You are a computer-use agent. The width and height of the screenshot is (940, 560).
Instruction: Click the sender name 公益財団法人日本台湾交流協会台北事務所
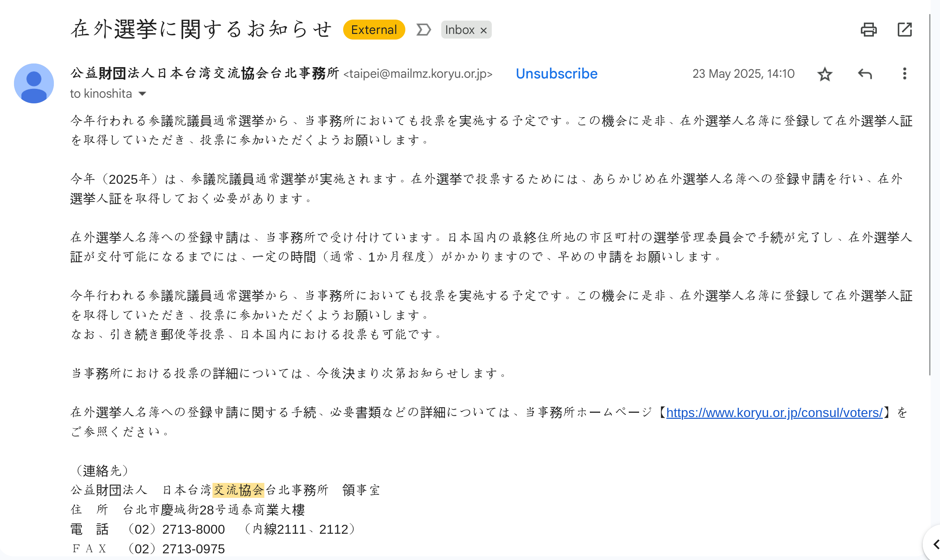[204, 73]
